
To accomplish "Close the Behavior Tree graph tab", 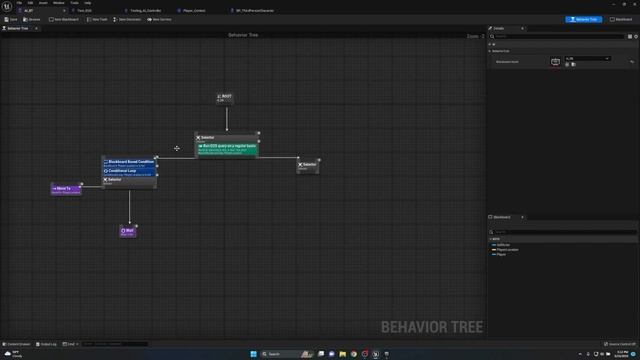I will (36, 29).
